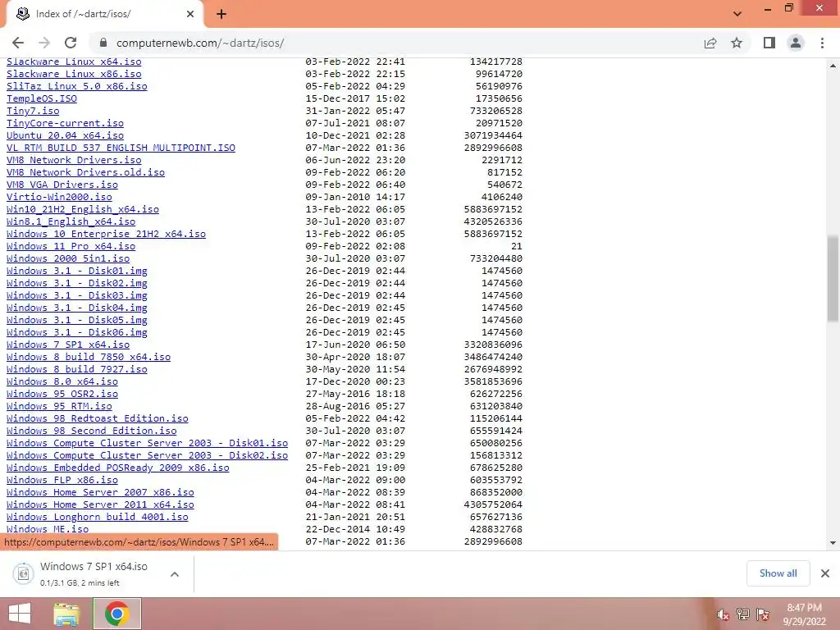Download Windows 2000 5in1.iso
The image size is (840, 630).
[x=68, y=258]
